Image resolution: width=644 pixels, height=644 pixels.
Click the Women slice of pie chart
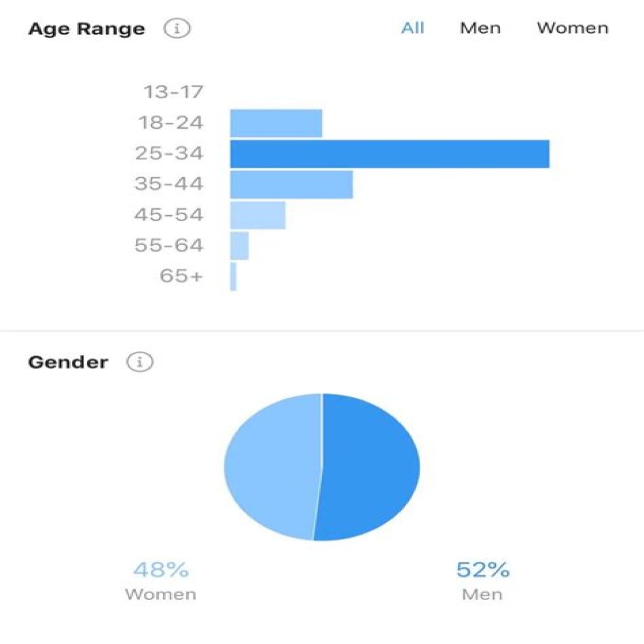click(x=271, y=467)
